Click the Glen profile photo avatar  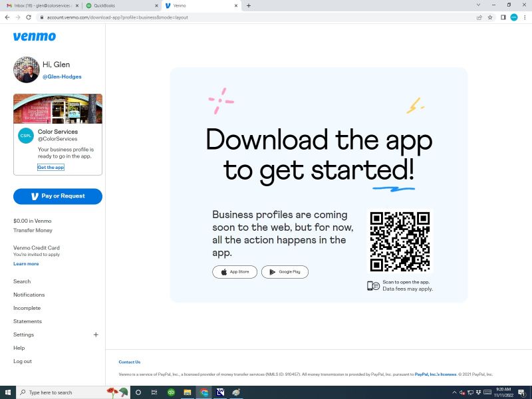click(27, 70)
